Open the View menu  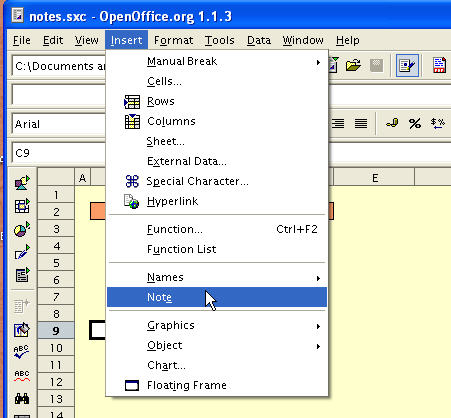tap(86, 40)
